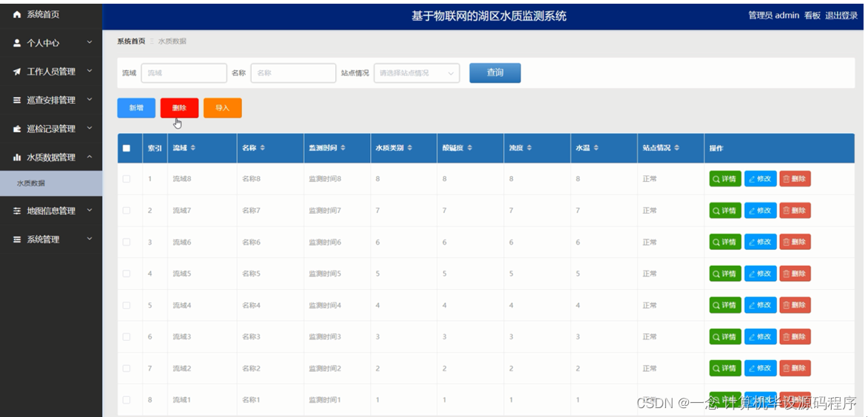The width and height of the screenshot is (868, 417).
Task: Select 水质数据 submenu item
Action: 51,183
